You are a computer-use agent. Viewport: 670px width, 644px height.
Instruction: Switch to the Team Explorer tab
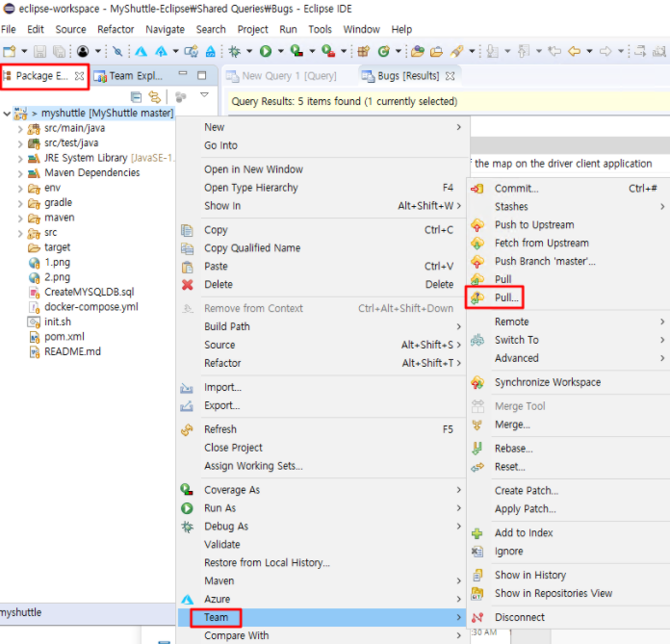[x=129, y=76]
